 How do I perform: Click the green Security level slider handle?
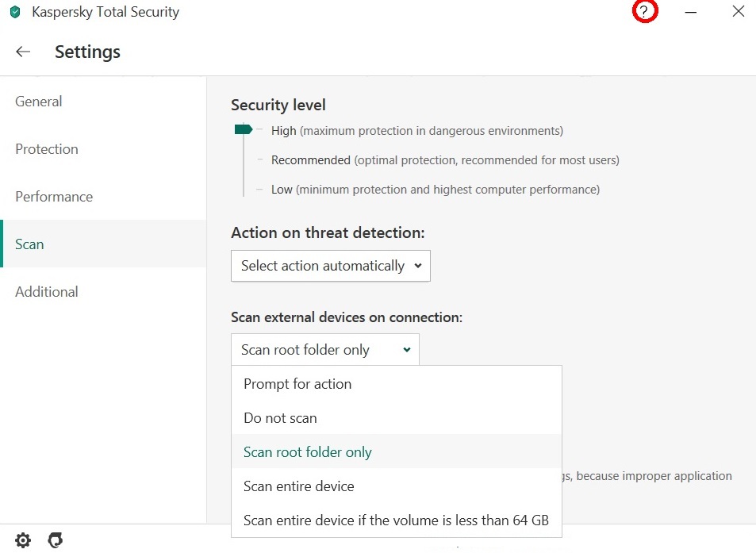pos(244,129)
